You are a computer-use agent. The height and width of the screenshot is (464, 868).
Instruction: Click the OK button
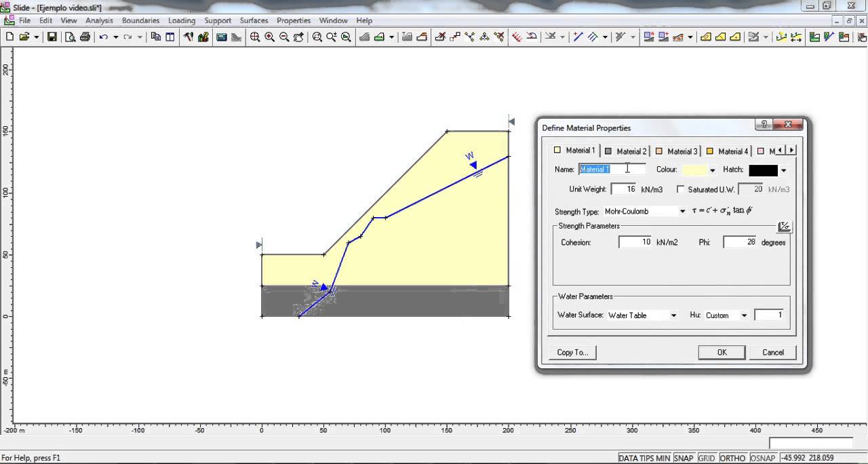722,353
